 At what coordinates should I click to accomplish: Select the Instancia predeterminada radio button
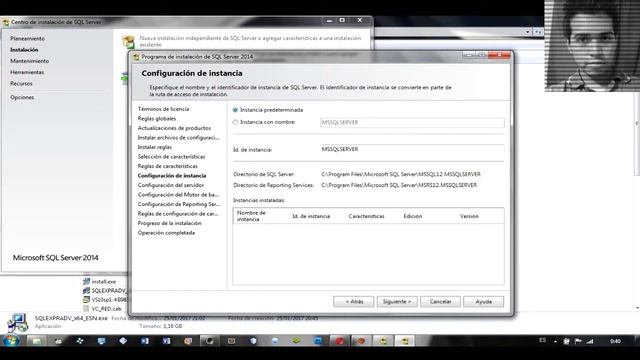tap(235, 110)
